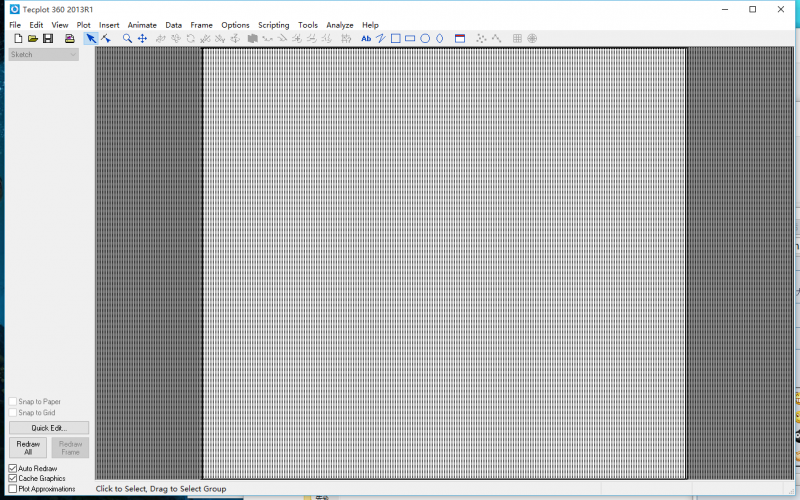The width and height of the screenshot is (800, 500).
Task: Select the Polyline drawing tool
Action: click(381, 38)
